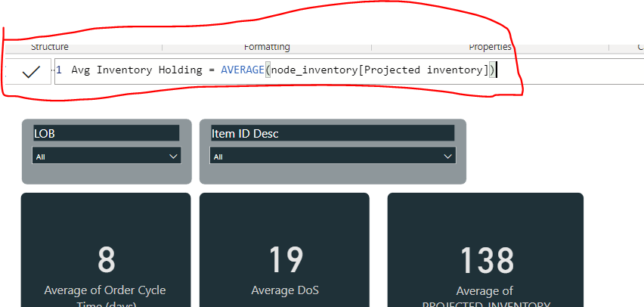Click the AVERAGE function in the formula
Screen dimensions: 644x307
pos(243,70)
